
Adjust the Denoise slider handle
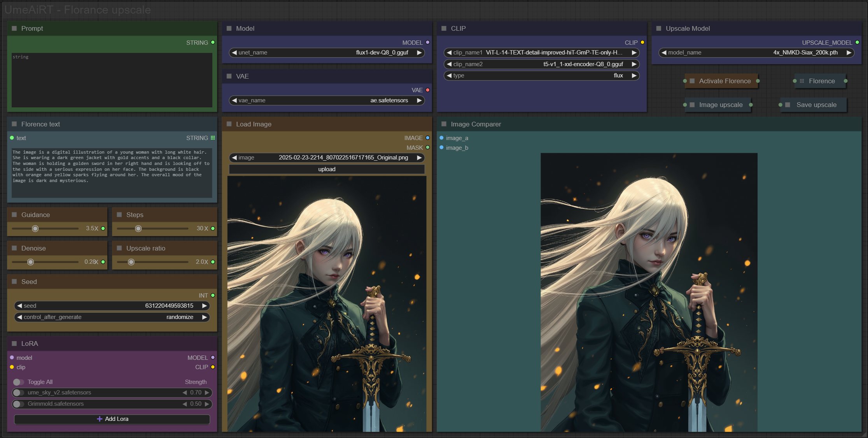tap(30, 262)
